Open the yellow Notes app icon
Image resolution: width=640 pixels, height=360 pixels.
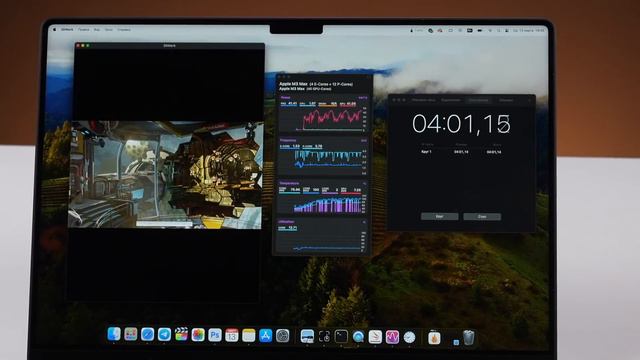click(x=249, y=336)
